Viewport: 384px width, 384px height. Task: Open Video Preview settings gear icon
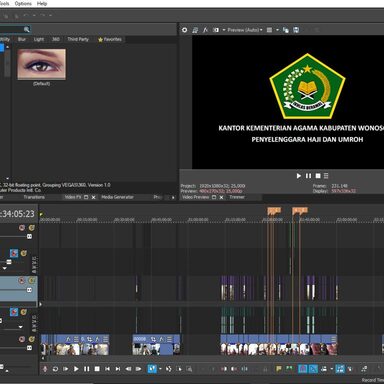184,30
